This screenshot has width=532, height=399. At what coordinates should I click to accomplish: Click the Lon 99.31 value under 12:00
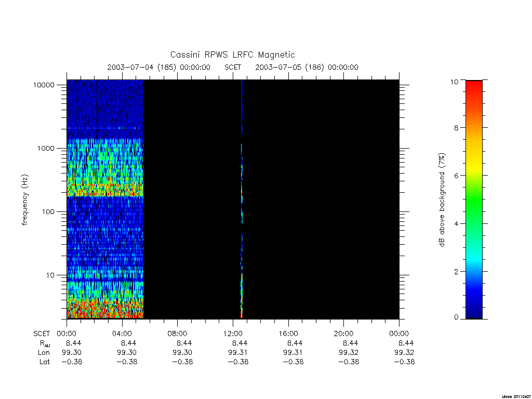[x=238, y=353]
